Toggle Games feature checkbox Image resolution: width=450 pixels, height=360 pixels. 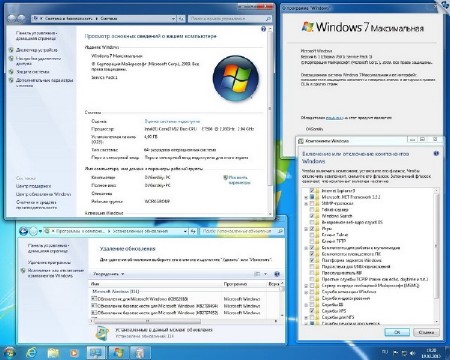pyautogui.click(x=312, y=229)
